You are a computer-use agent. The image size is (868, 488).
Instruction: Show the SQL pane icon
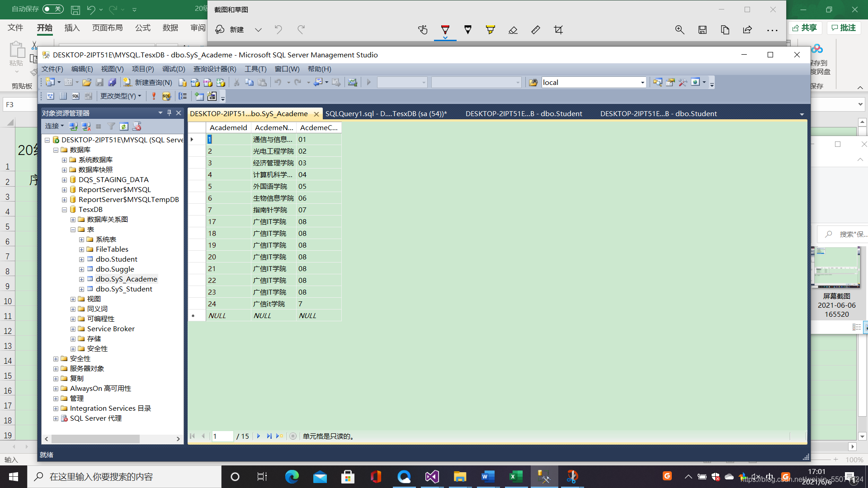pyautogui.click(x=75, y=96)
